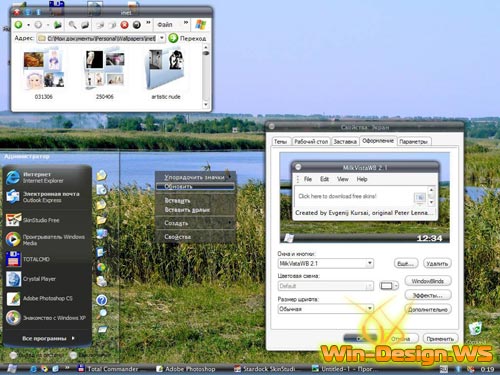Toggle the Folders pane icon in Explorer toolbar
The width and height of the screenshot is (500, 375).
point(85,25)
